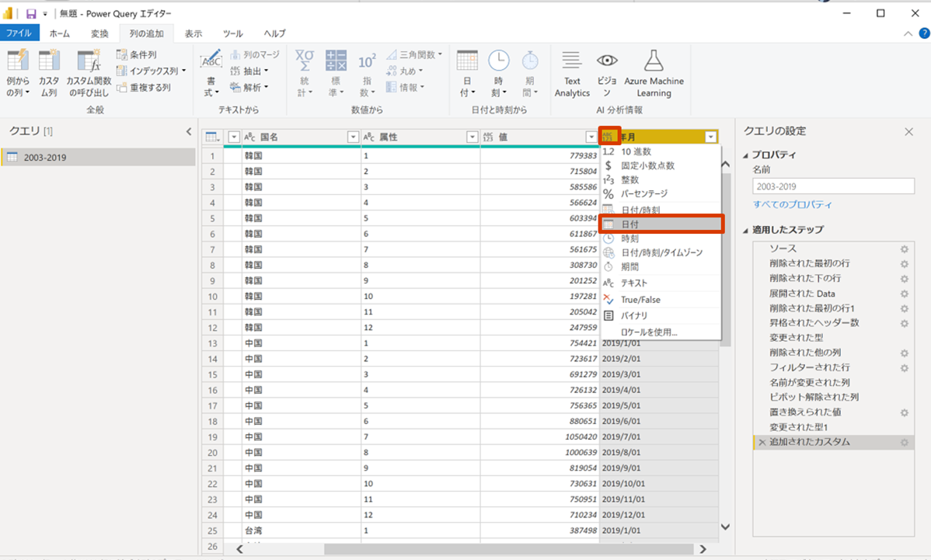Screen dimensions: 931x560
Task: Open the すべてのプロパティ link
Action: 792,205
